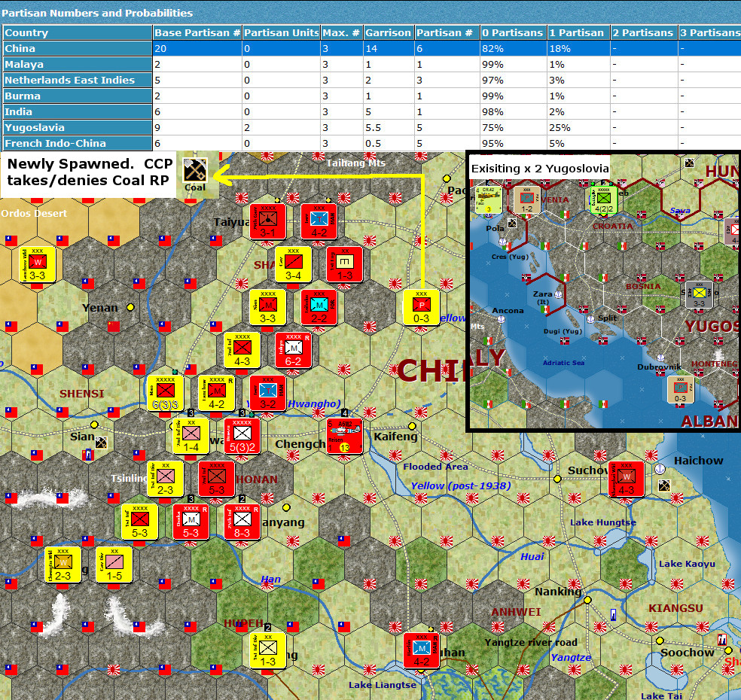Viewport: 741px width, 700px height.
Task: Click French Indo-China garrison value 0.5
Action: (389, 143)
